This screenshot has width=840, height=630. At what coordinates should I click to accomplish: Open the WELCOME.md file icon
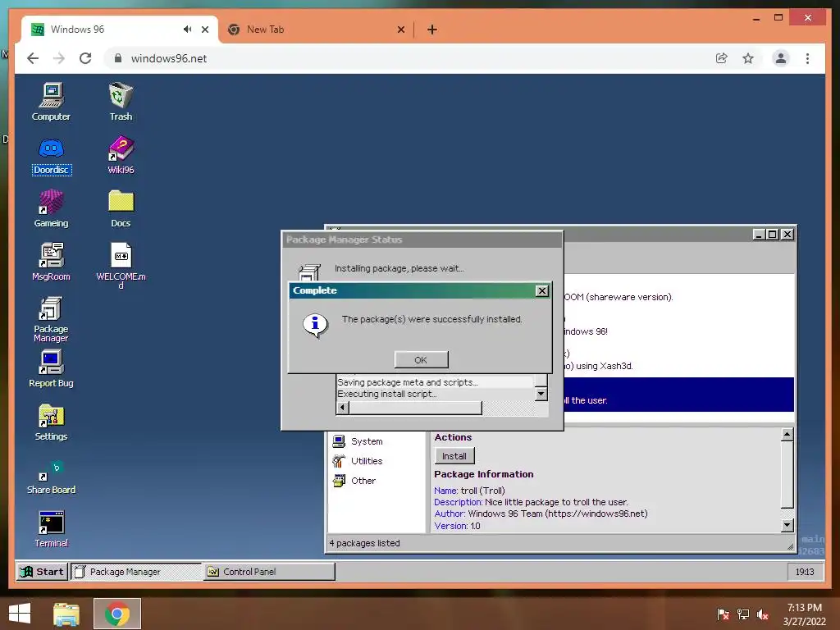point(121,265)
